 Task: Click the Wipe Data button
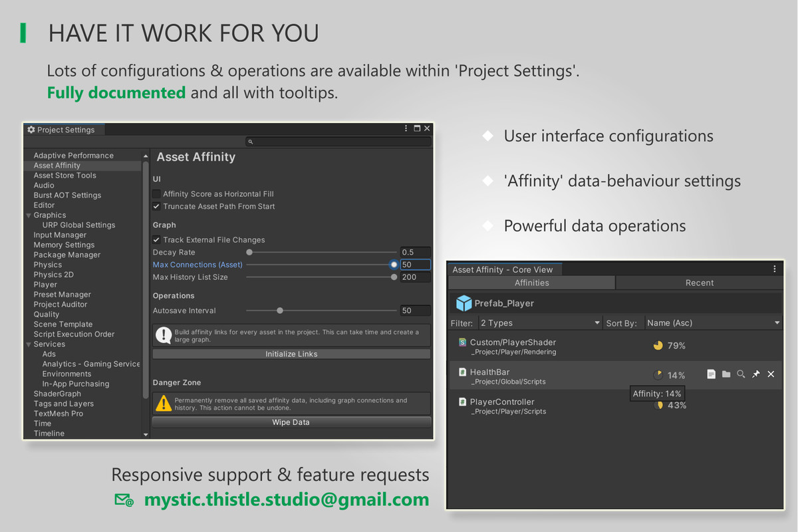(x=291, y=422)
